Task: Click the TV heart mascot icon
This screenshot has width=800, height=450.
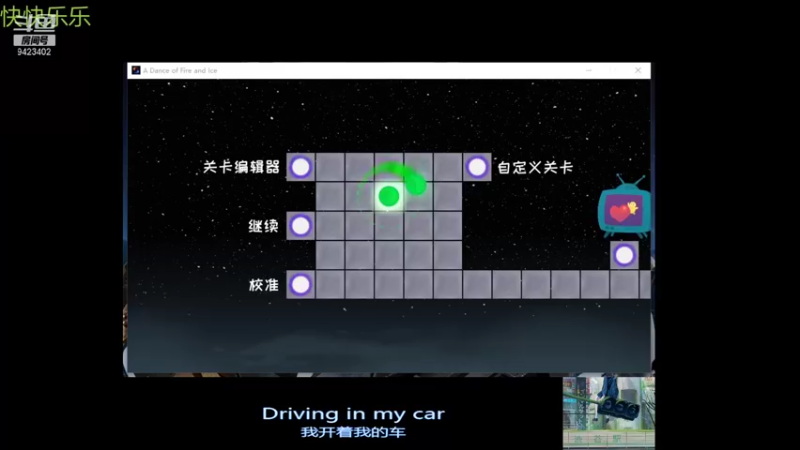Action: click(624, 207)
